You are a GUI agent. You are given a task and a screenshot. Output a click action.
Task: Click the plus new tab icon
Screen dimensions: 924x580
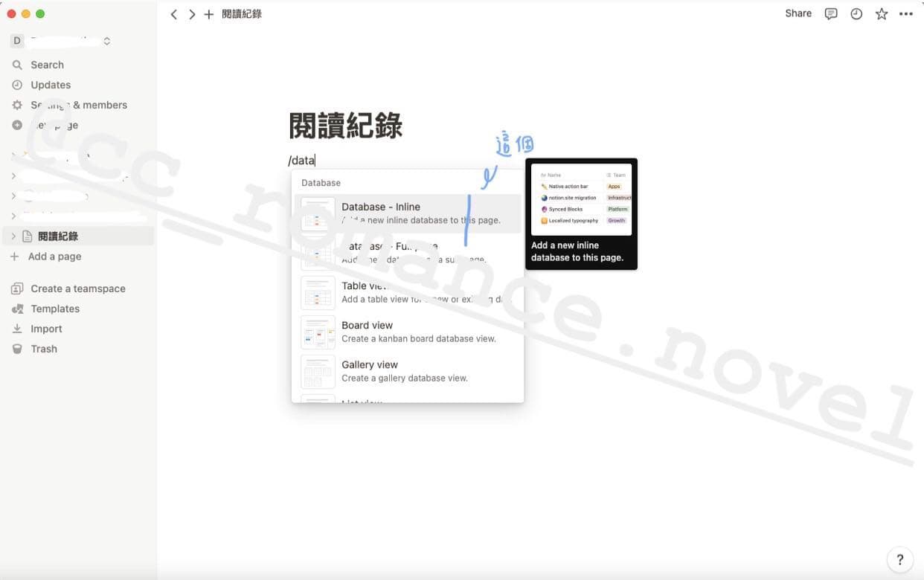pos(209,14)
